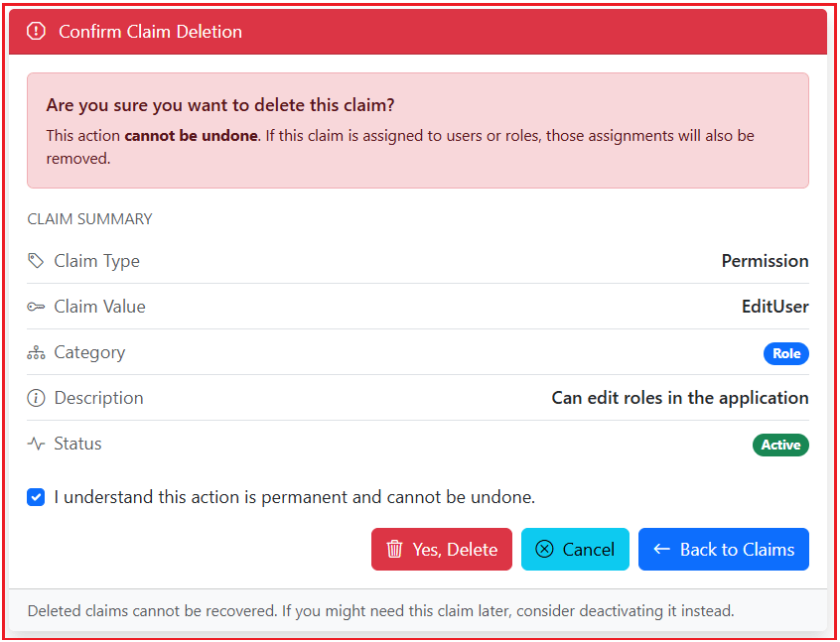Select the Permission claim type value
This screenshot has width=840, height=642.
[x=765, y=260]
